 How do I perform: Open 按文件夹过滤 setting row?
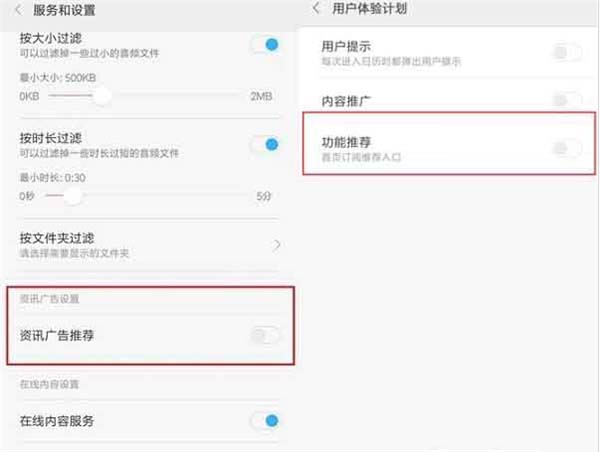point(149,245)
